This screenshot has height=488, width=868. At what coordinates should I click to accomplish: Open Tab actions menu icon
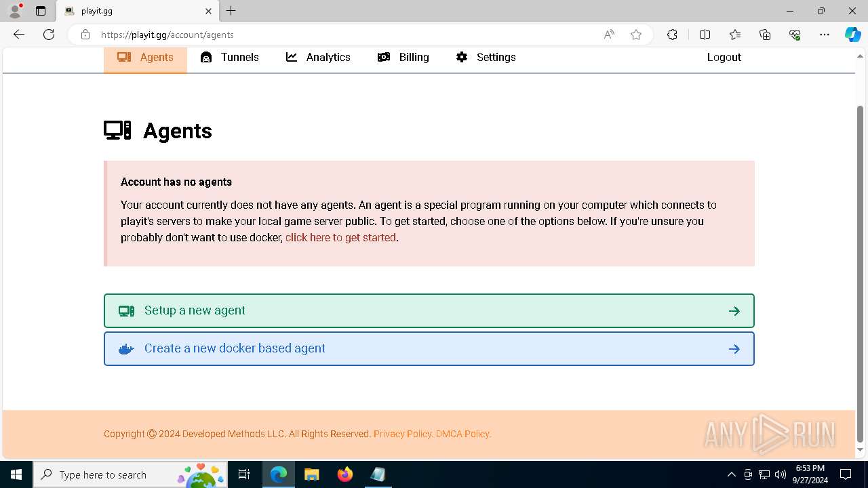click(41, 11)
